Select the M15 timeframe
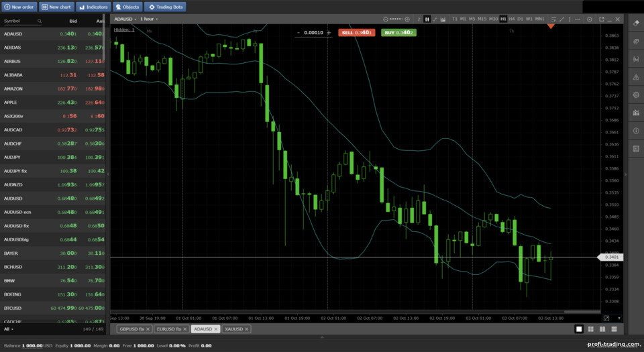Viewport: 644px width, 352px height. click(482, 19)
